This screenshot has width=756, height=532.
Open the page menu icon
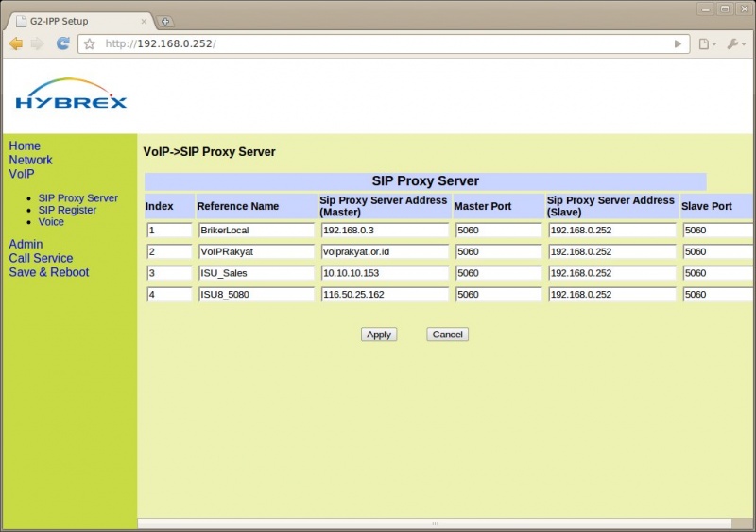pos(706,43)
